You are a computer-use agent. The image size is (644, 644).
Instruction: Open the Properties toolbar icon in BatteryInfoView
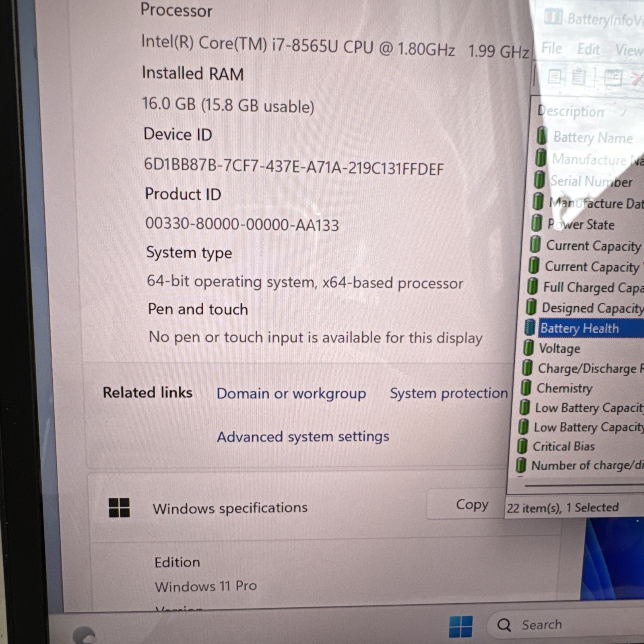(613, 78)
